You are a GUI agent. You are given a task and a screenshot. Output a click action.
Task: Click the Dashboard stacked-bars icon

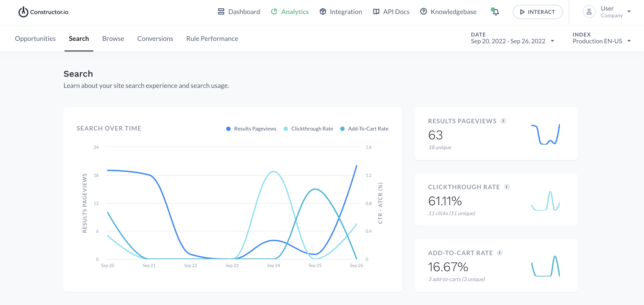[x=221, y=12]
